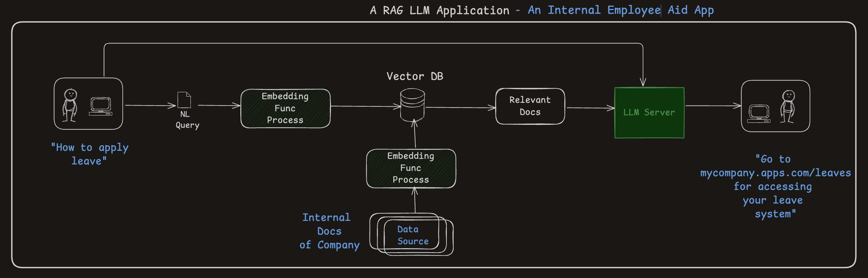Viewport: 868px width, 278px height.
Task: Click the NL Query document icon
Action: (x=184, y=100)
